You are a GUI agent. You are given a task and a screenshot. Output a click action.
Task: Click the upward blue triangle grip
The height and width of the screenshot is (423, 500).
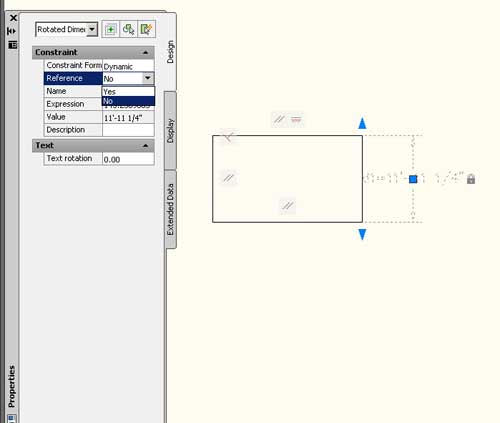tap(362, 123)
